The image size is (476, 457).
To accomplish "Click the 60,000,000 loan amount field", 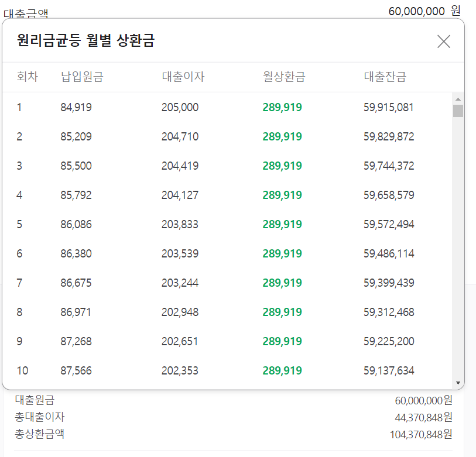I will click(x=416, y=11).
